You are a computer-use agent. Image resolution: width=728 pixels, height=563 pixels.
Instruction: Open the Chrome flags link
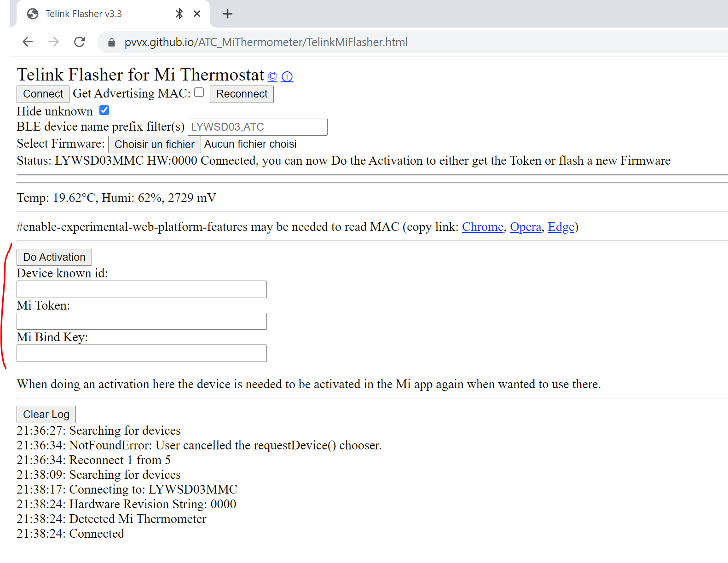483,227
